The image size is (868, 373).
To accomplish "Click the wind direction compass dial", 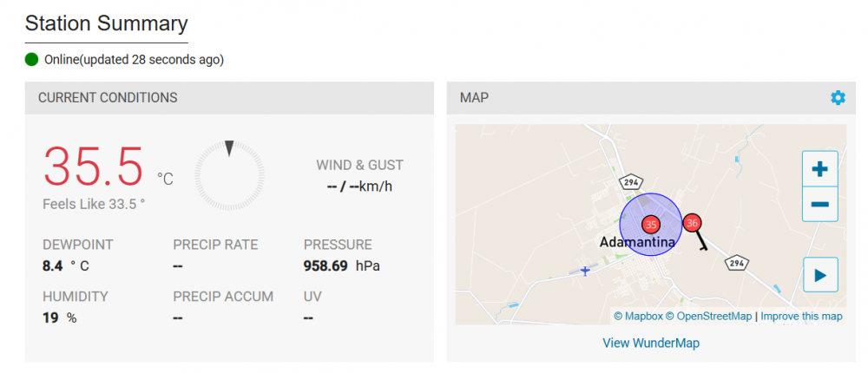I will coord(229,175).
